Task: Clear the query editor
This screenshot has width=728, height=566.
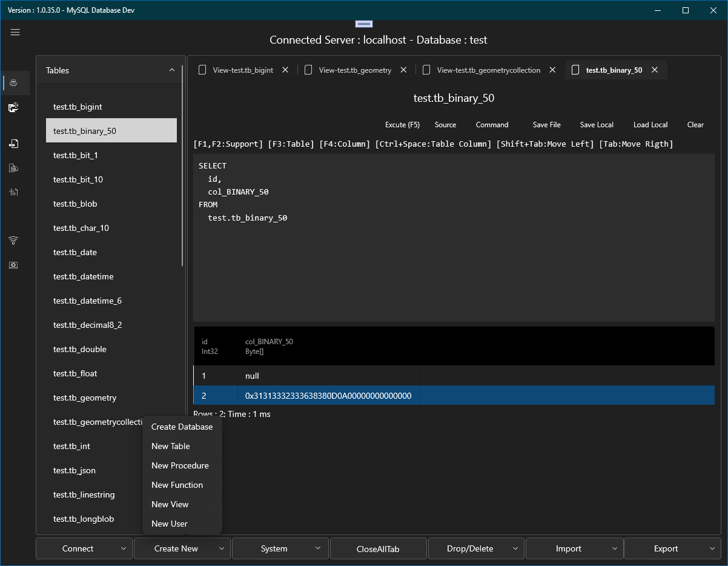Action: pos(695,125)
